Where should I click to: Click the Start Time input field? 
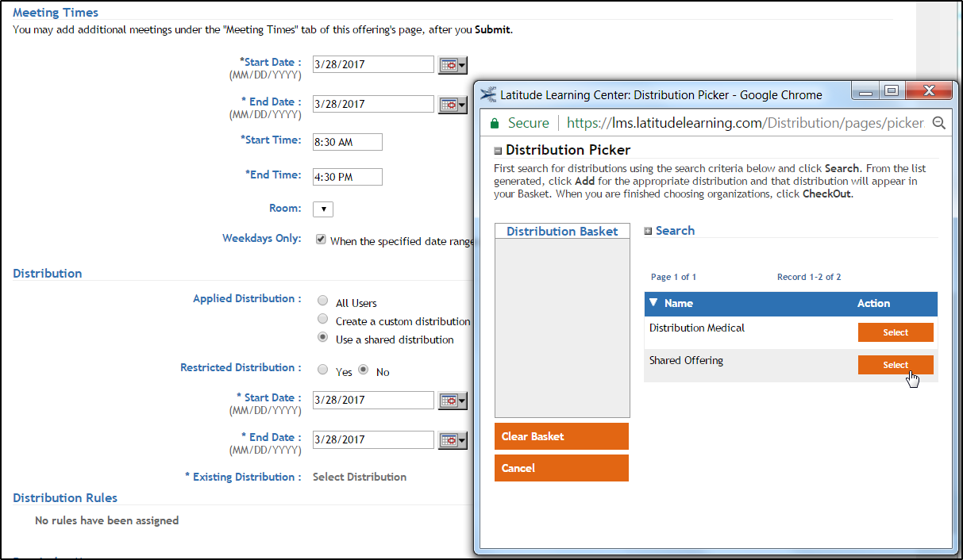[348, 142]
